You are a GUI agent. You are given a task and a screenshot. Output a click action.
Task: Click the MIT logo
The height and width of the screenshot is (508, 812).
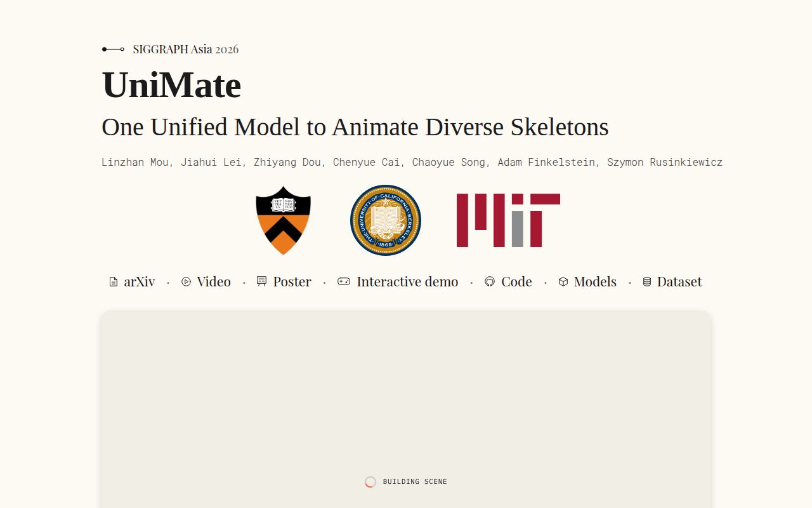tap(508, 220)
